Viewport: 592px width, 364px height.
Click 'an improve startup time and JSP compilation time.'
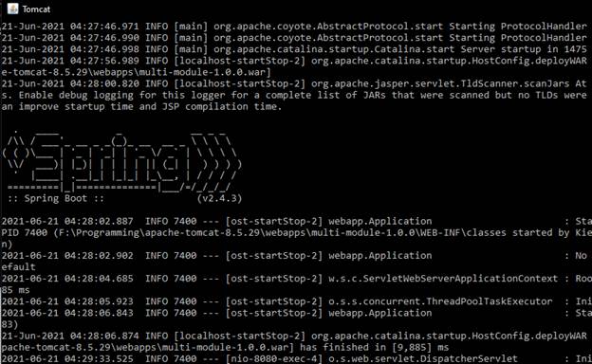pyautogui.click(x=141, y=107)
